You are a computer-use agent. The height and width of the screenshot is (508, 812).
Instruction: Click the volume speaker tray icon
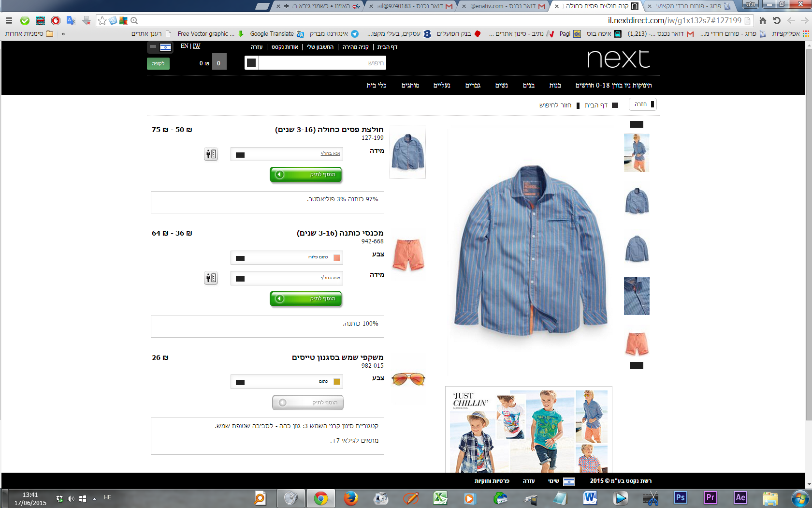point(71,498)
